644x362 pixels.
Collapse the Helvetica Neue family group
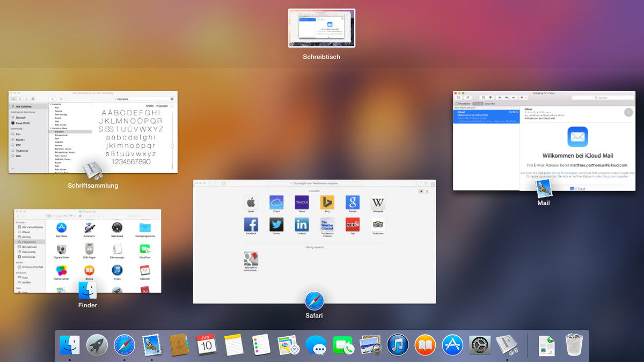(50, 129)
